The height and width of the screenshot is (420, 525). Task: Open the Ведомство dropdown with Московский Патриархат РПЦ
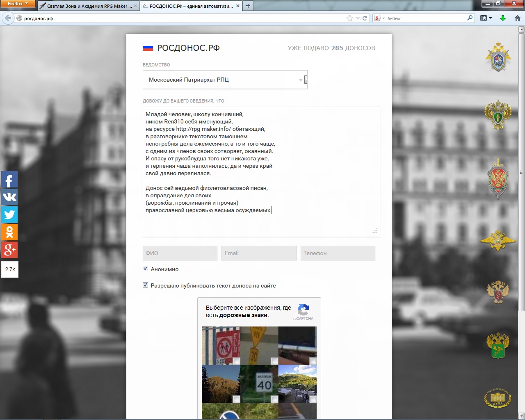tap(225, 80)
